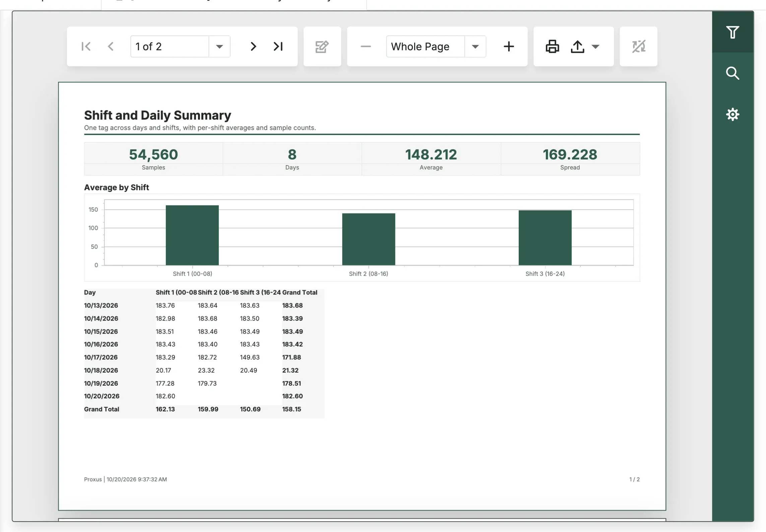Select the 10/18/2026 row label
Screen dimensions: 766x532
pos(101,370)
